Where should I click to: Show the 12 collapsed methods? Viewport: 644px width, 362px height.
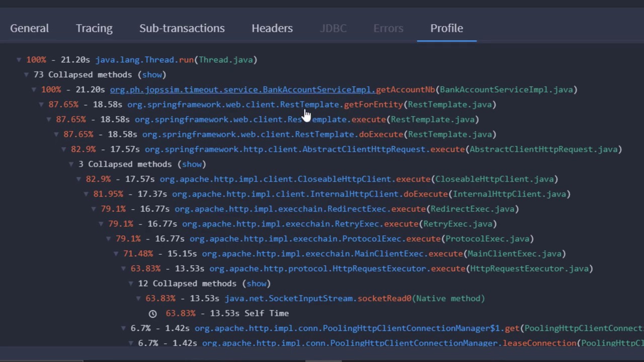tap(256, 284)
